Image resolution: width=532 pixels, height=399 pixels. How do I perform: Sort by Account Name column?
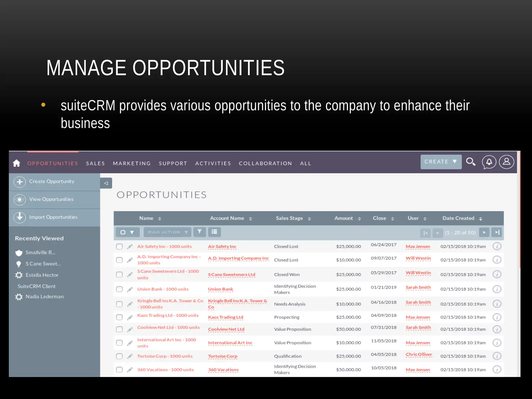231,218
